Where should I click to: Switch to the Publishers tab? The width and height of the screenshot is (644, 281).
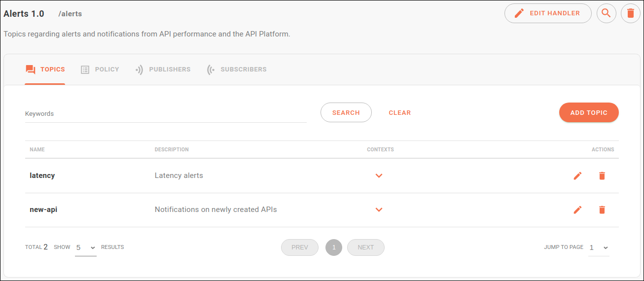(163, 70)
